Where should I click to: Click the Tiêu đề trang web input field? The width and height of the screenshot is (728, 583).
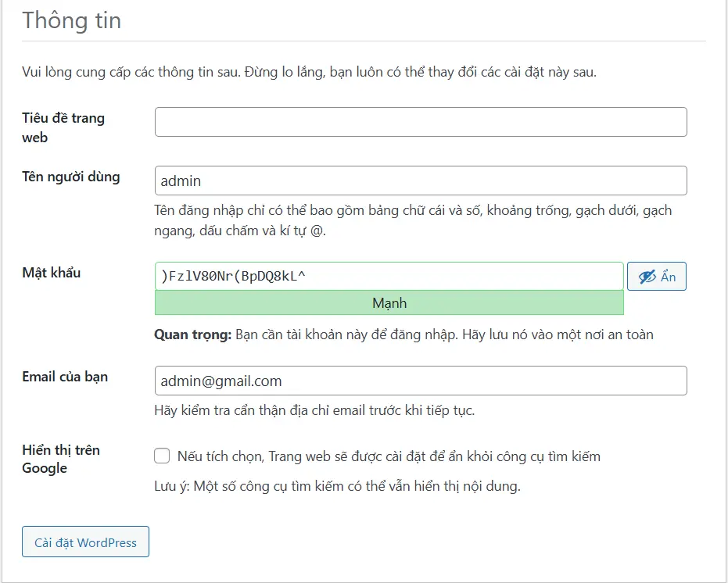point(421,122)
